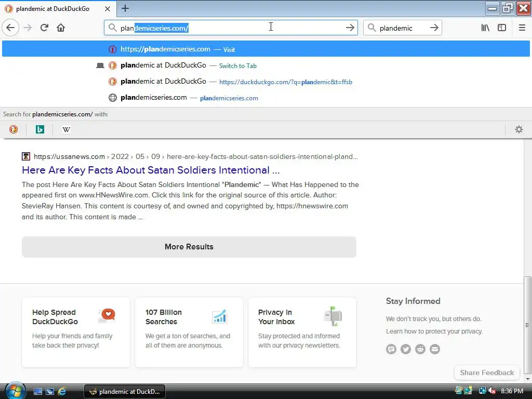Reload the current page

(44, 28)
